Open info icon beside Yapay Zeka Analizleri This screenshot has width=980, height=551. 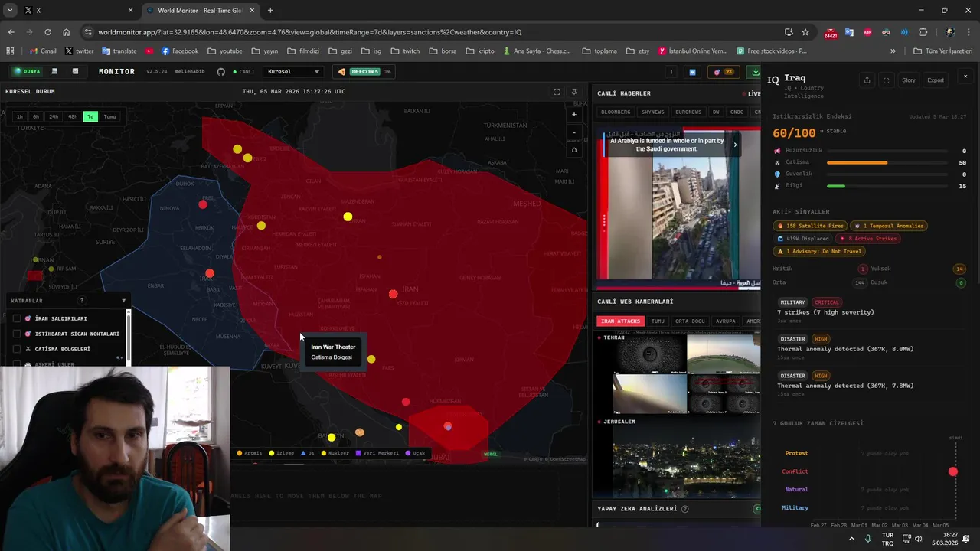[x=685, y=509]
